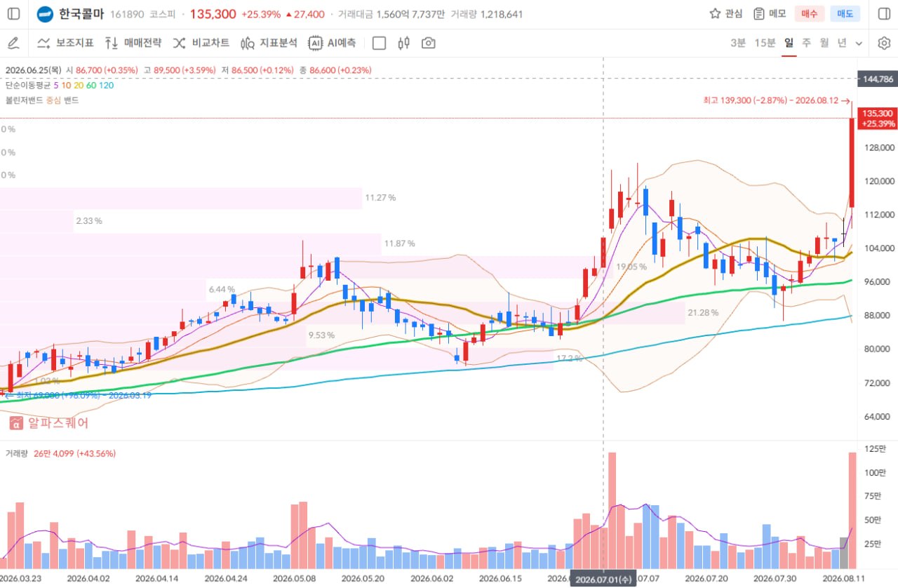Click the 2026.06.25(목) legend date

point(32,70)
